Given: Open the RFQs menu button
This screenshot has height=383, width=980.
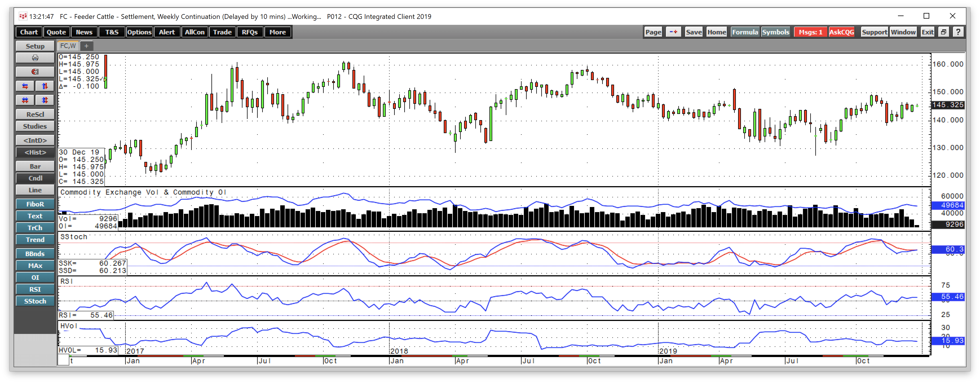Looking at the screenshot, I should (x=250, y=32).
